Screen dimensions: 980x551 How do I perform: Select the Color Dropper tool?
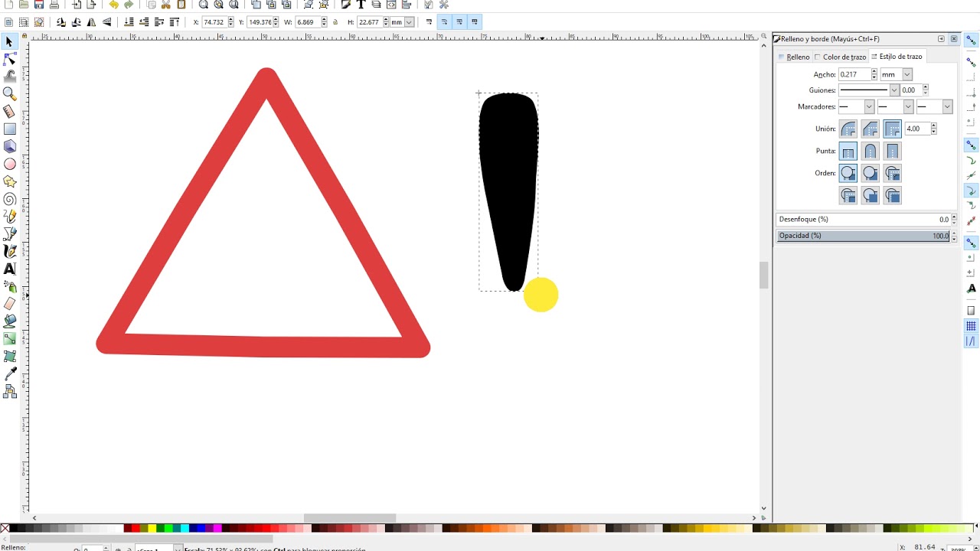click(x=9, y=373)
